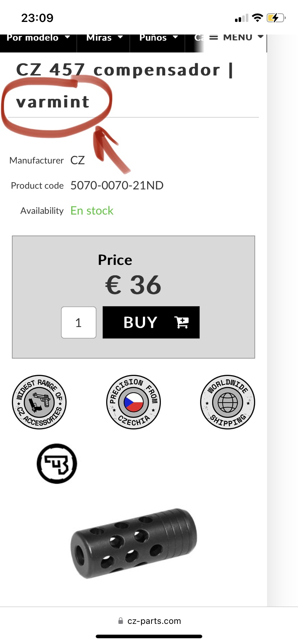Tap the clock showing 23:09
This screenshot has height=644, width=298.
(x=37, y=18)
